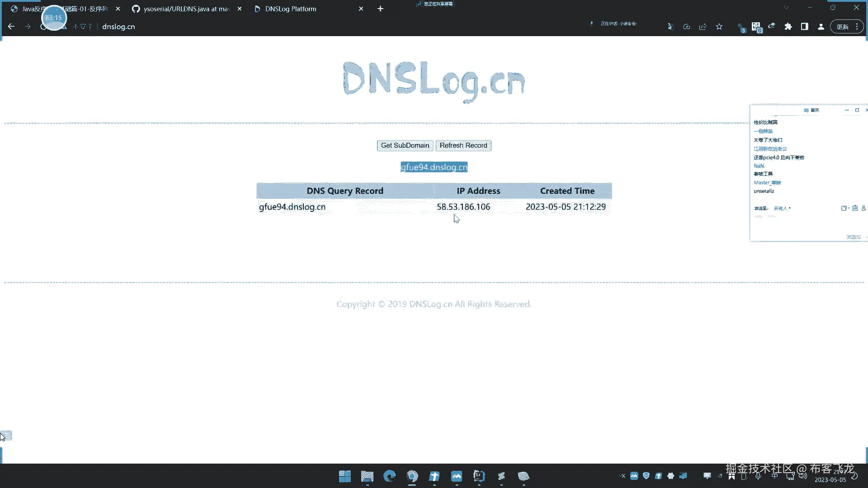Screen dimensions: 868x488
Task: Go back with the back arrow
Action: click(x=11, y=27)
